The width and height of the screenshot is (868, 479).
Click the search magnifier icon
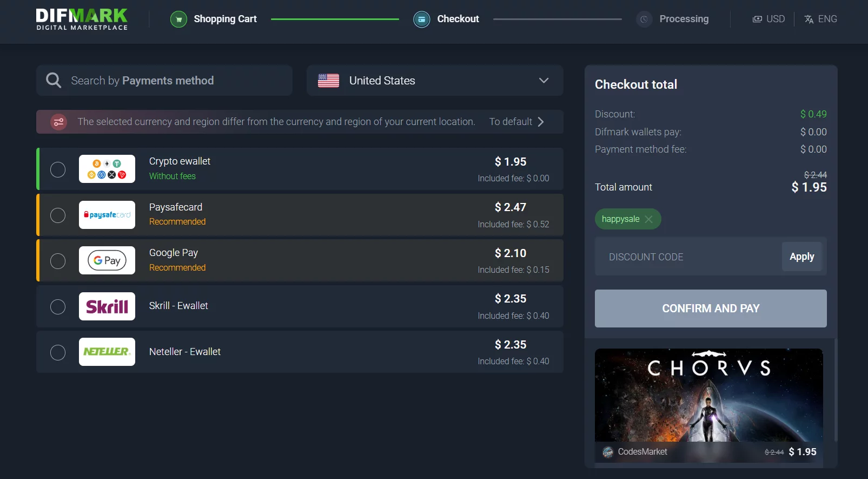coord(54,81)
